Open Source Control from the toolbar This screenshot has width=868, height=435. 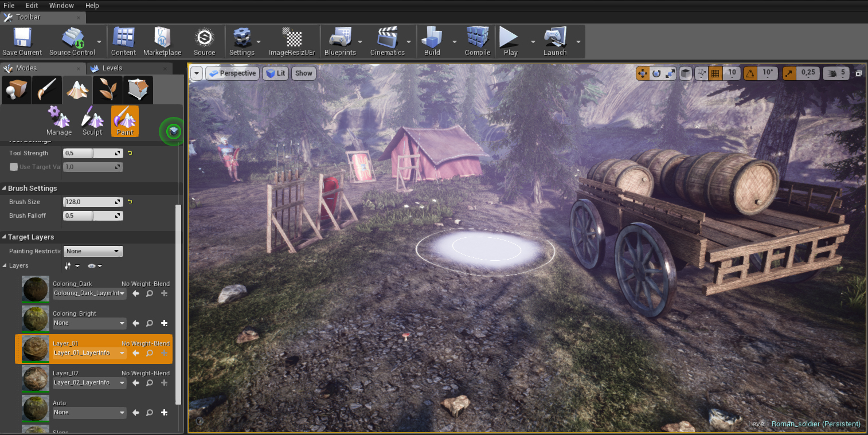tap(72, 41)
